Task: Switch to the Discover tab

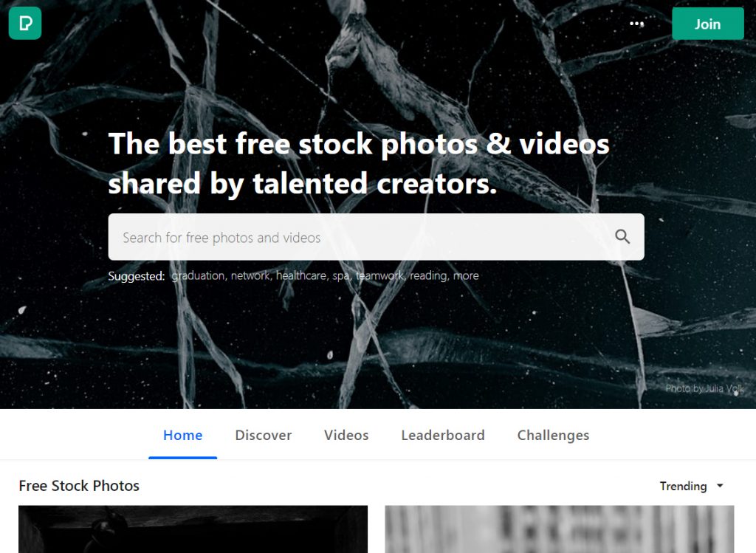Action: pos(264,436)
